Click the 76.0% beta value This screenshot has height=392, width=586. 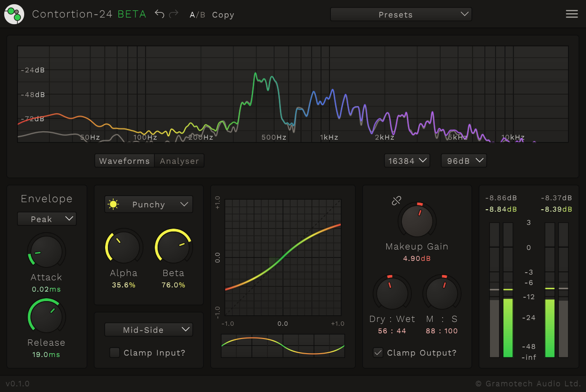pyautogui.click(x=173, y=285)
